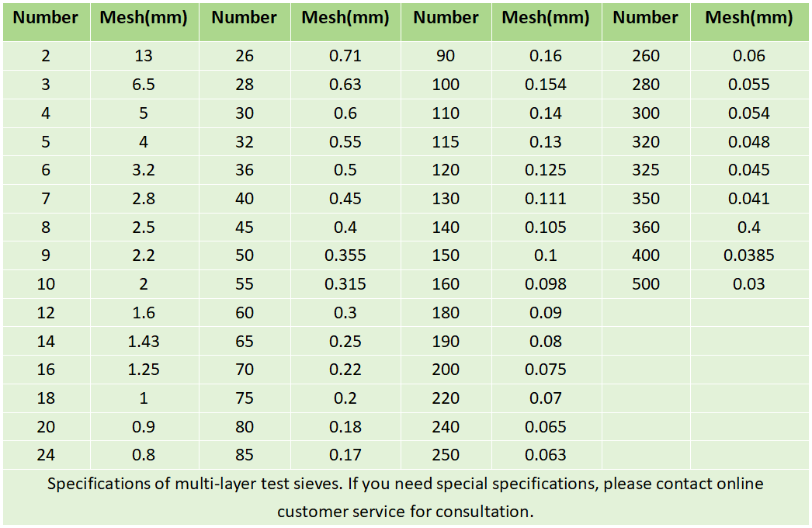Select the cell showing 1.43
The width and height of the screenshot is (812, 528).
(144, 342)
